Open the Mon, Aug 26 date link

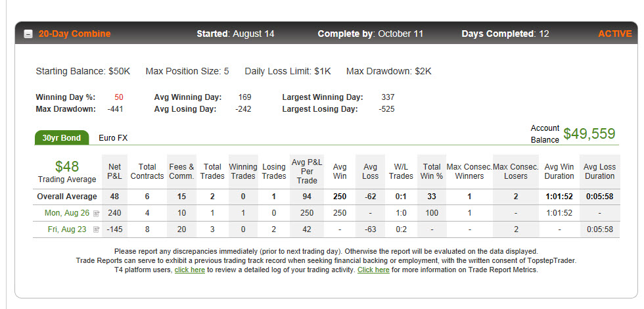pyautogui.click(x=68, y=213)
